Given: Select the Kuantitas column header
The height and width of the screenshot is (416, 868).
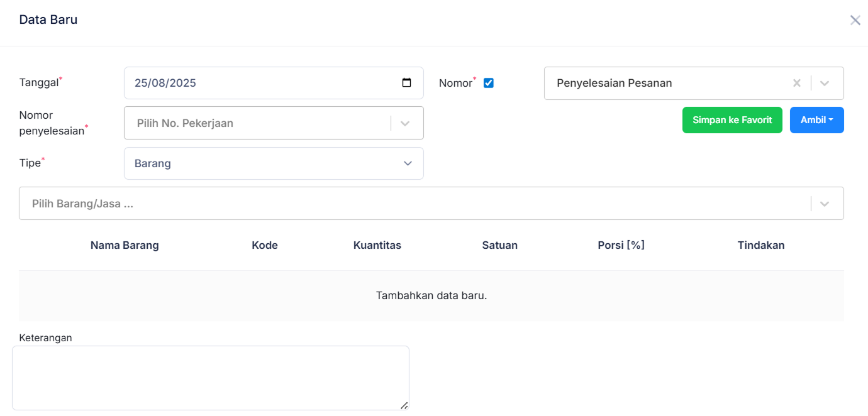Looking at the screenshot, I should click(x=377, y=245).
